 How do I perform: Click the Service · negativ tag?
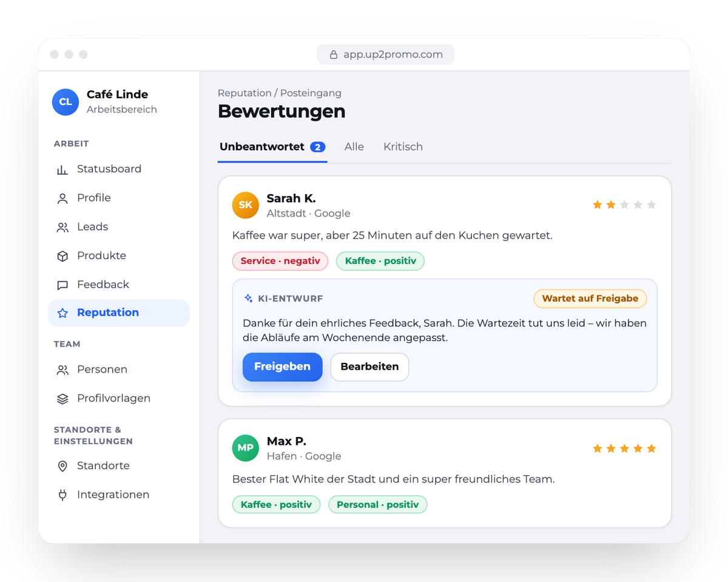[280, 261]
